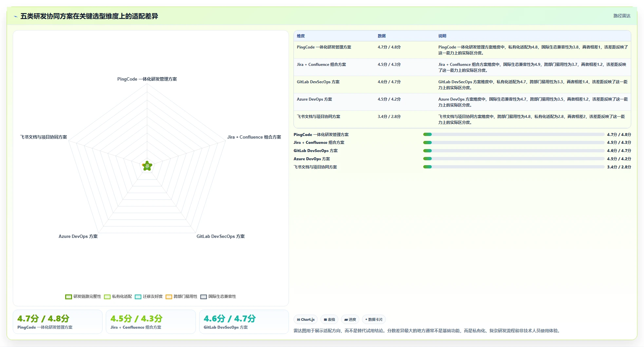Click the 4.7分 / 4.8分 value beside the PingCode bar
This screenshot has width=644, height=347.
coord(619,135)
